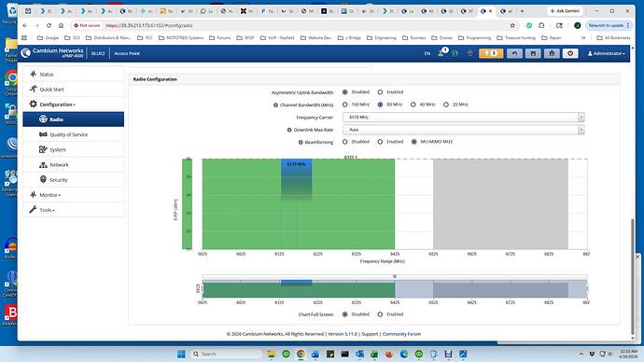Bookmark this page with star icon
The width and height of the screenshot is (644, 362).
(x=512, y=25)
